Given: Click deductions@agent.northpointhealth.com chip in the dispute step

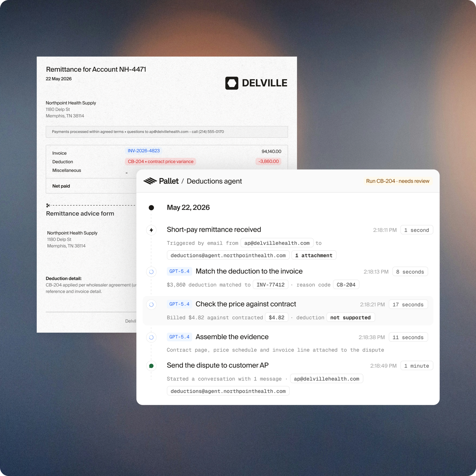Looking at the screenshot, I should click(x=228, y=391).
